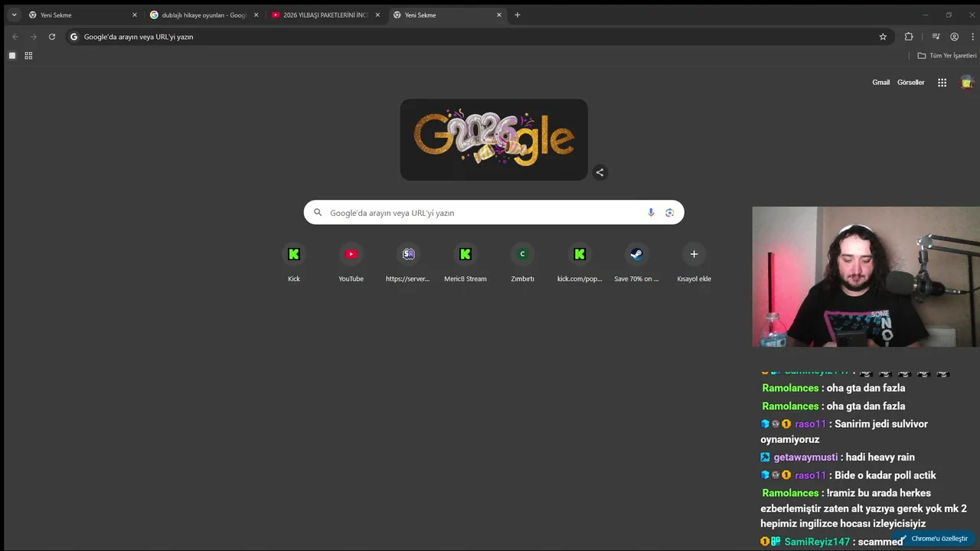Image resolution: width=980 pixels, height=551 pixels.
Task: Close the first Yeni Sekme tab
Action: tap(134, 15)
